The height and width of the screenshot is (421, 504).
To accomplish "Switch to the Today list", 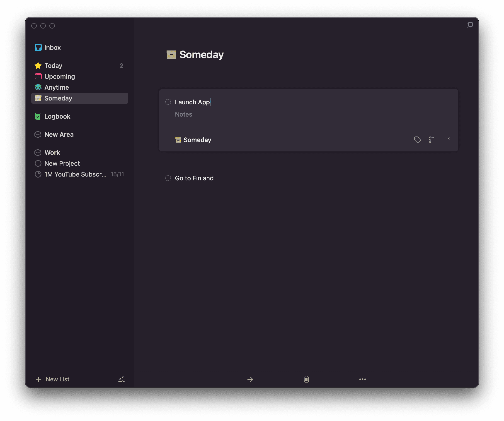I will [53, 66].
